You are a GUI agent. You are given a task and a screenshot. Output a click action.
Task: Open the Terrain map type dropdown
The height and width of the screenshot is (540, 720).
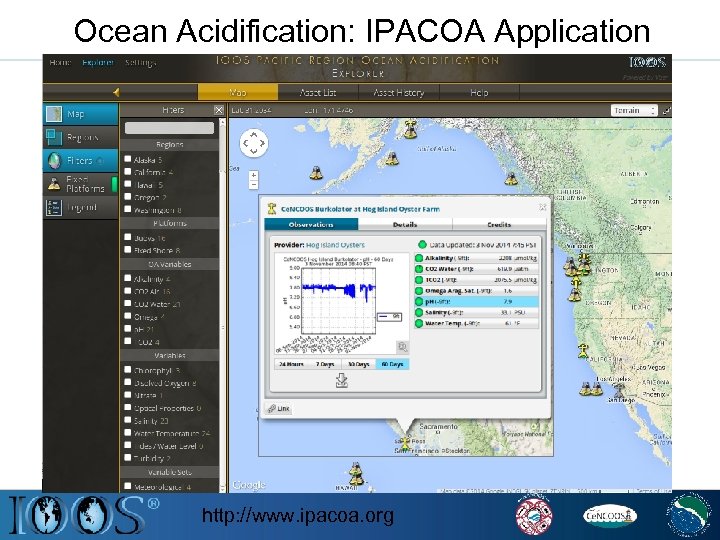634,111
